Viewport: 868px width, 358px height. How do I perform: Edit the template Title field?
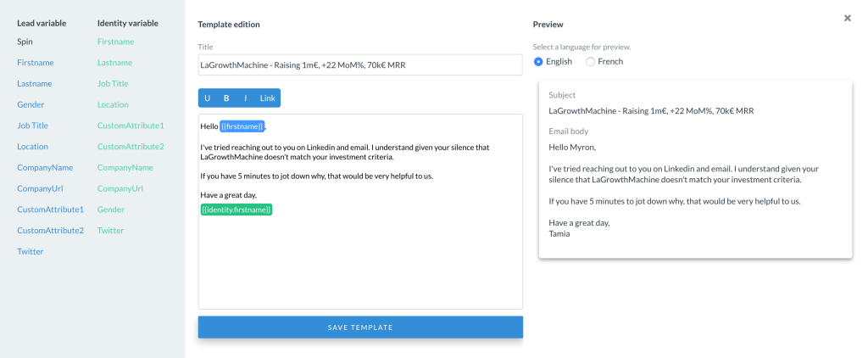(x=360, y=65)
